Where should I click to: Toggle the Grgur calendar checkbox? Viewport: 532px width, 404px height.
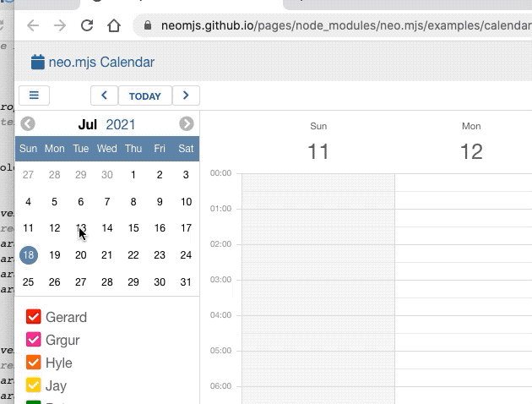(x=33, y=340)
